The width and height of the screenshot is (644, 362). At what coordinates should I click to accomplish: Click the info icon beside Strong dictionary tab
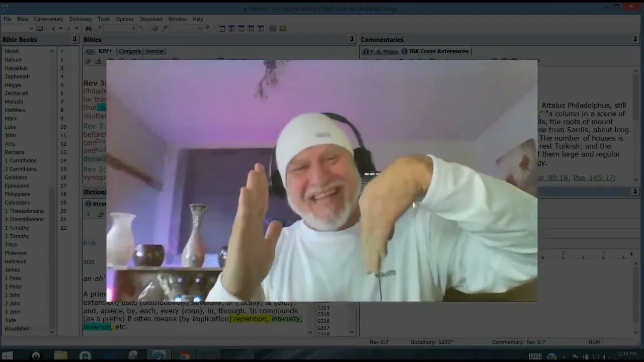click(x=88, y=204)
